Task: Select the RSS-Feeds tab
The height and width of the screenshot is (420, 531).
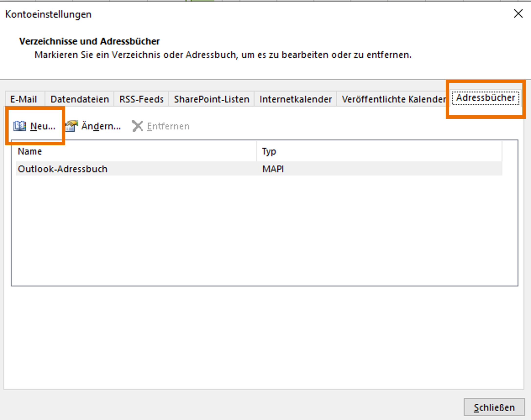Action: [141, 99]
